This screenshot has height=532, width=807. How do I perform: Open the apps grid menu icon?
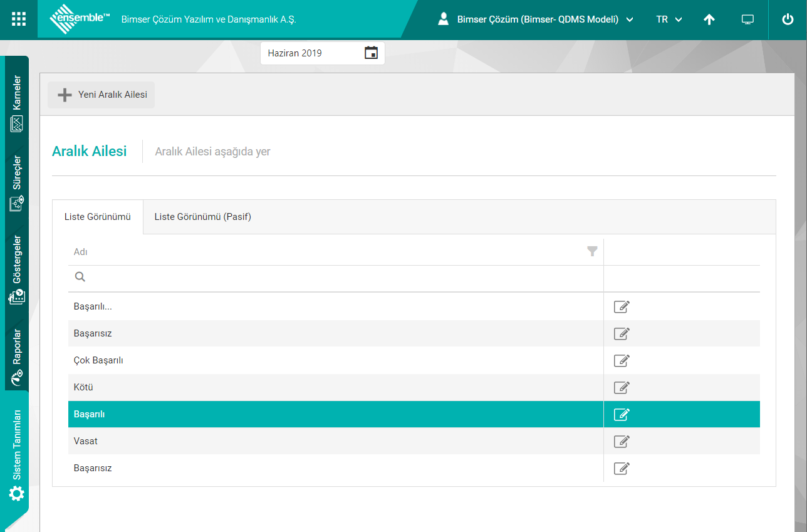[19, 19]
